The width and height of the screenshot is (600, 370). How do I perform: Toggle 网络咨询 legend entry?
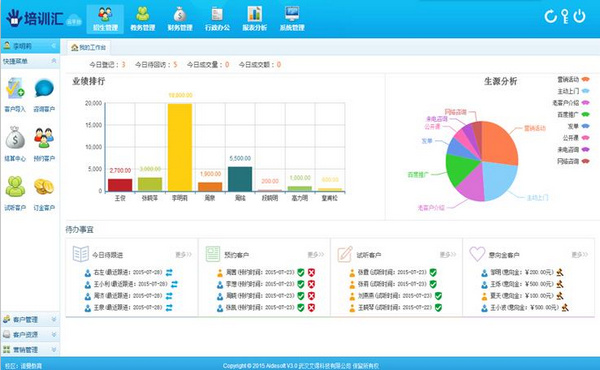point(573,161)
